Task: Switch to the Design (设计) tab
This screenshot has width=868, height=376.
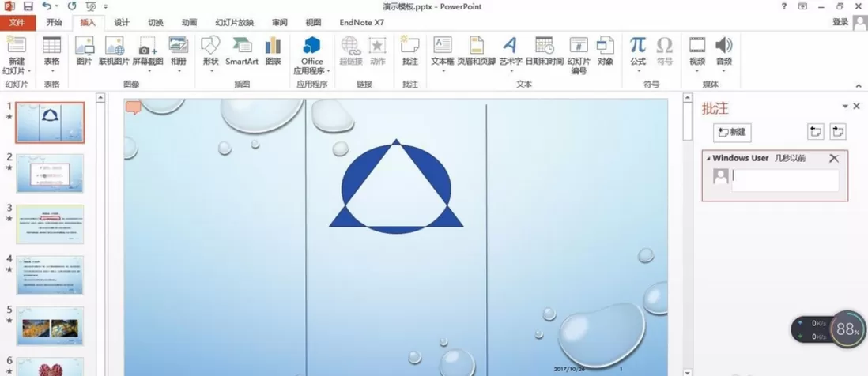Action: click(x=121, y=23)
